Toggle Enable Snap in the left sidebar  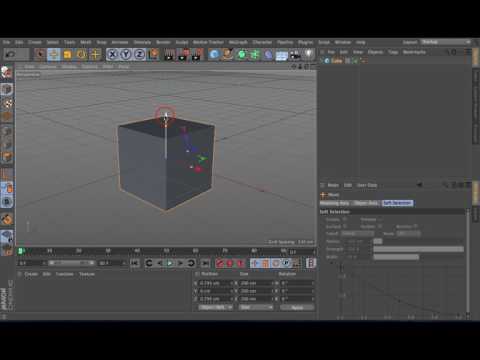7,219
